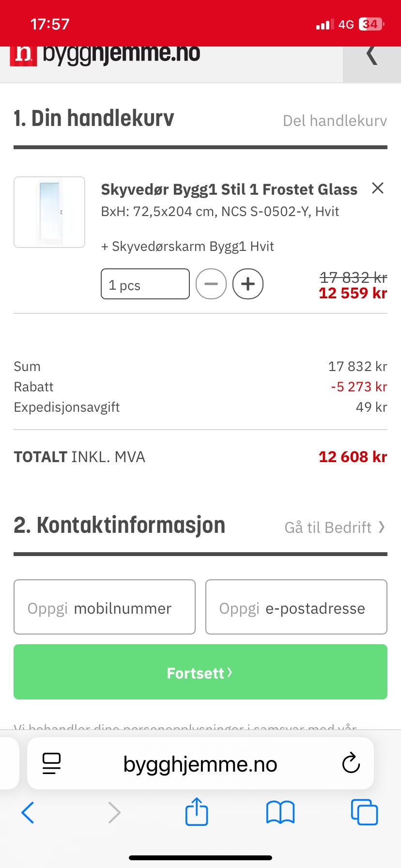Show open tabs in Safari

click(364, 812)
